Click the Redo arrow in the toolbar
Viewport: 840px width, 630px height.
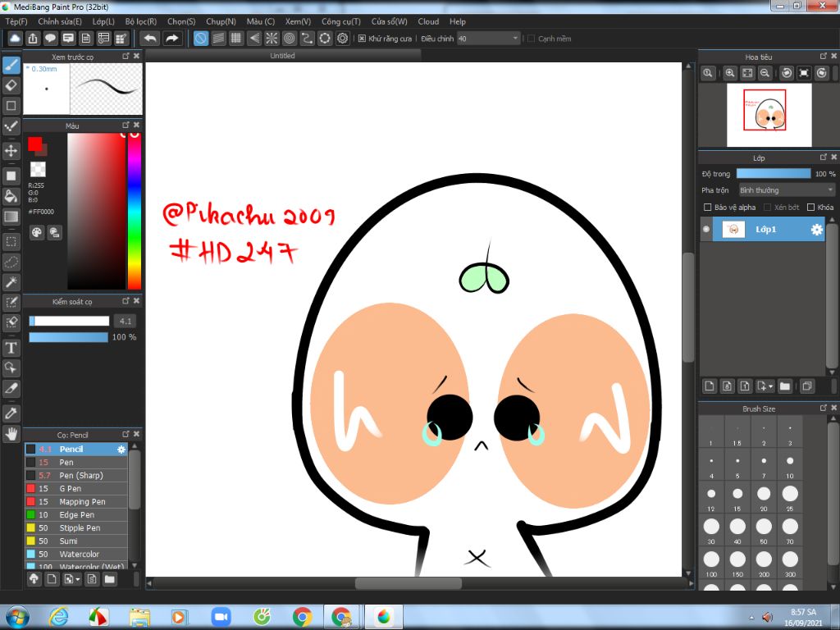pos(172,39)
